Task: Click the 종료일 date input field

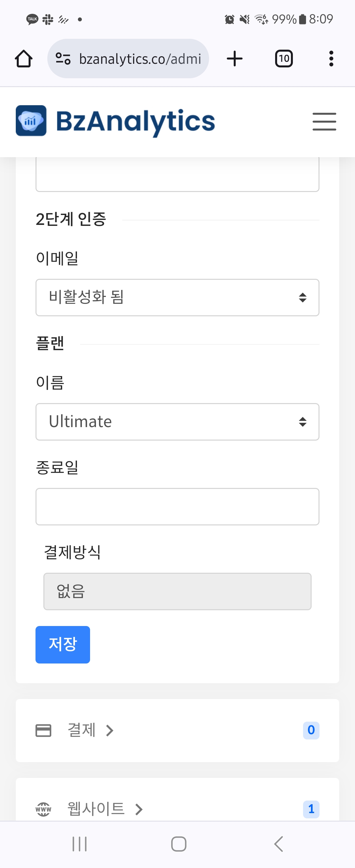Action: [177, 506]
